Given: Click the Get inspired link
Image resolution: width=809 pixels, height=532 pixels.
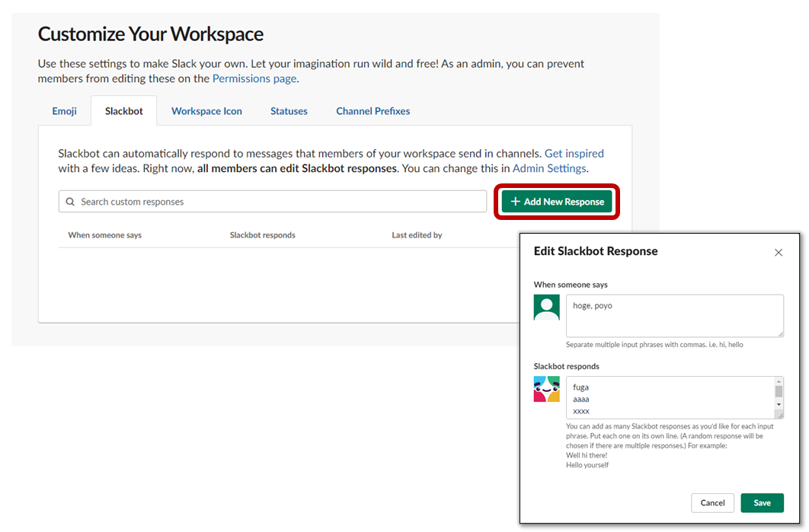Looking at the screenshot, I should (x=574, y=153).
